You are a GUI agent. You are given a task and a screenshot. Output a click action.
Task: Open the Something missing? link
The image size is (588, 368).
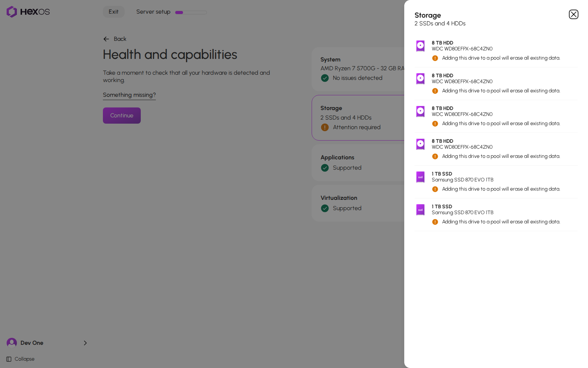(129, 95)
